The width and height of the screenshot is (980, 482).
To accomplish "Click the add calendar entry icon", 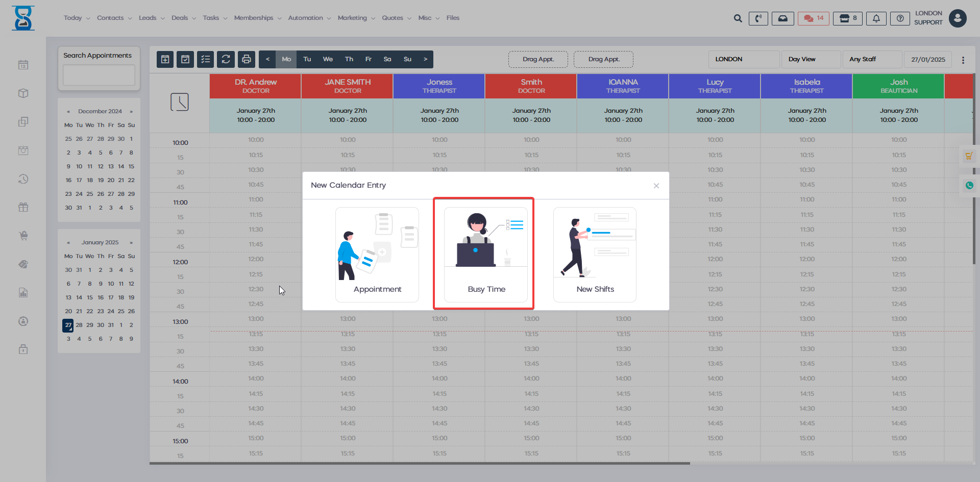I will tap(165, 59).
